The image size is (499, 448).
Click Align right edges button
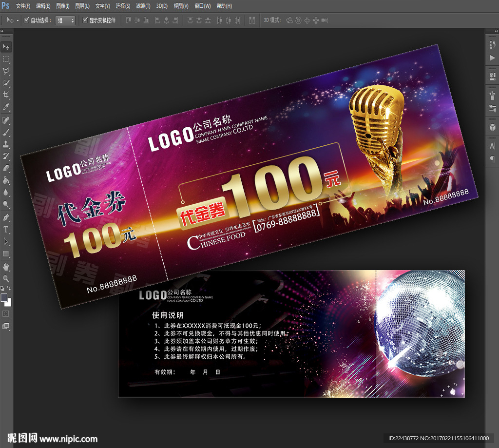(175, 20)
